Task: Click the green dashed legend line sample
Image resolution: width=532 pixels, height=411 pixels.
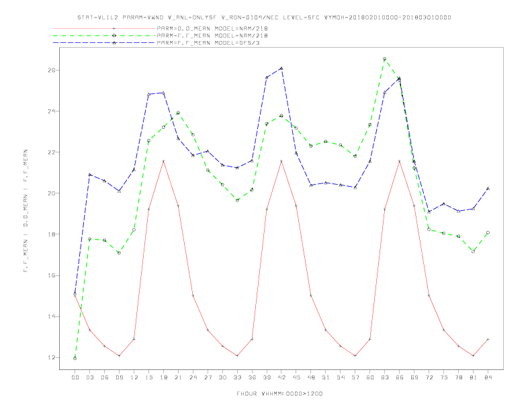Action: (x=104, y=36)
